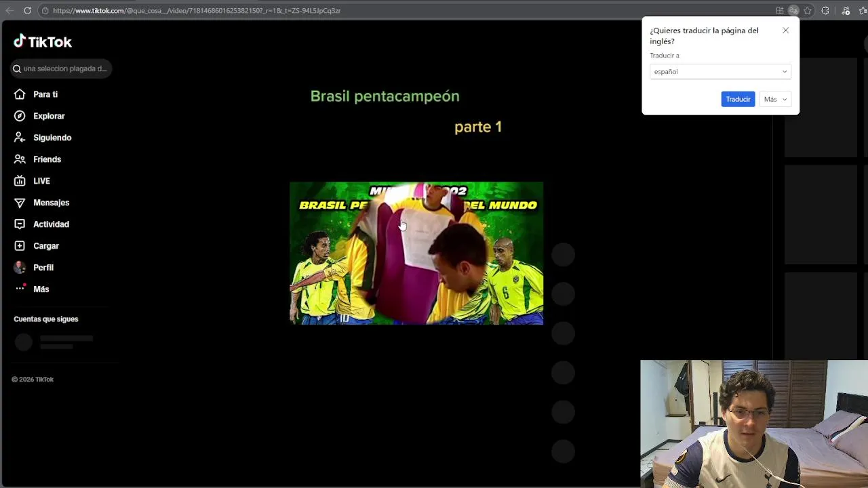Open the español language dropdown
The image size is (868, 488).
pos(720,71)
